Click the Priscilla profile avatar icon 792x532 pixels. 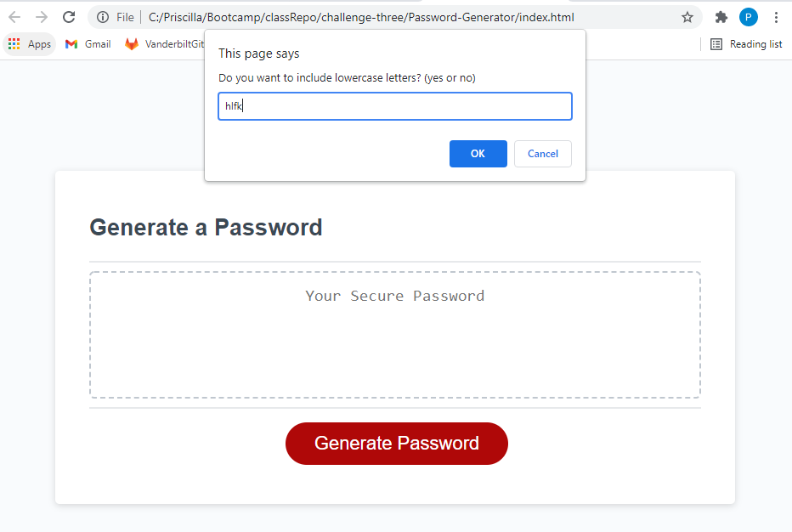coord(748,17)
